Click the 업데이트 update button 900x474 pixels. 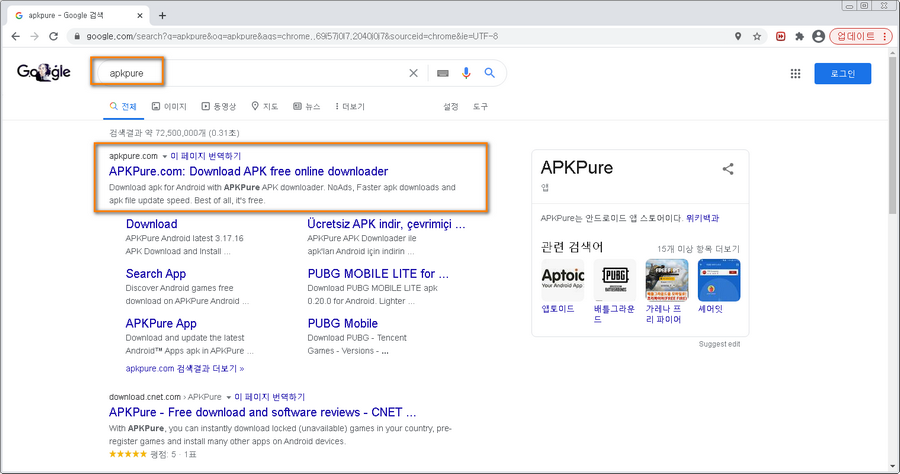tap(855, 36)
